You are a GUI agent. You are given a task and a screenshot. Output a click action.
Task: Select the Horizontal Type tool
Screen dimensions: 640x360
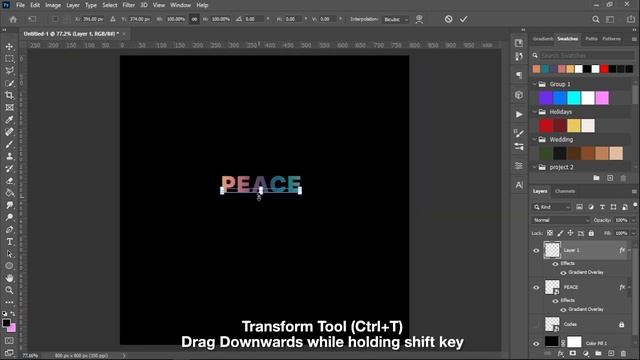9,242
